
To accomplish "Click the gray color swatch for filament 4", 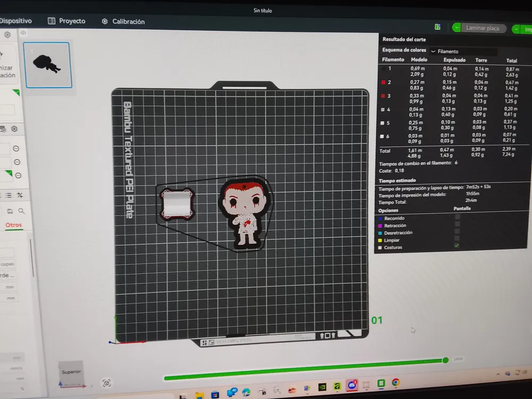I will 383,110.
